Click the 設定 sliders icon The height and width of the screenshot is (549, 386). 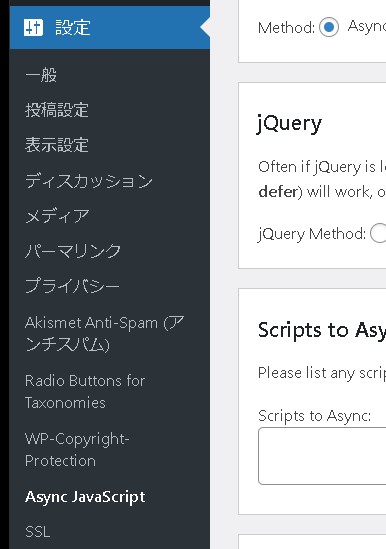(33, 27)
